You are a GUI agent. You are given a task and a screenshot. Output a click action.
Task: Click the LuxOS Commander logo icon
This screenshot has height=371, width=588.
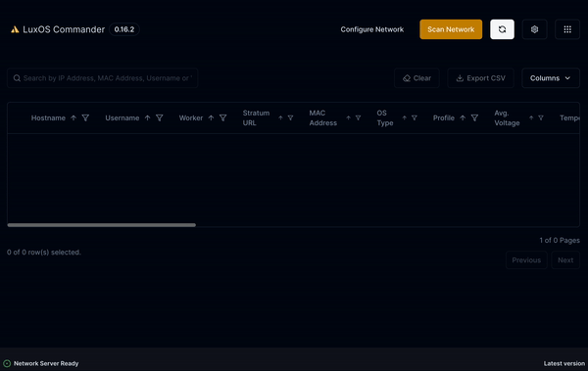click(15, 29)
